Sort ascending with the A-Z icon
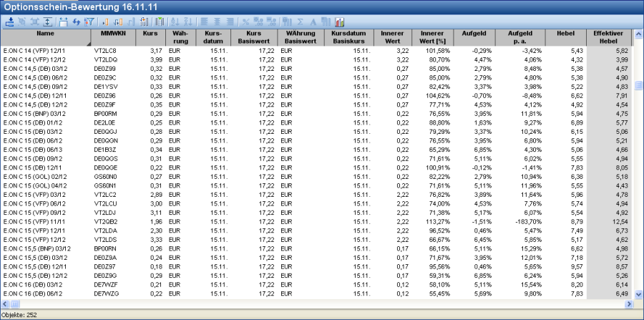Image resolution: width=644 pixels, height=320 pixels. (175, 21)
